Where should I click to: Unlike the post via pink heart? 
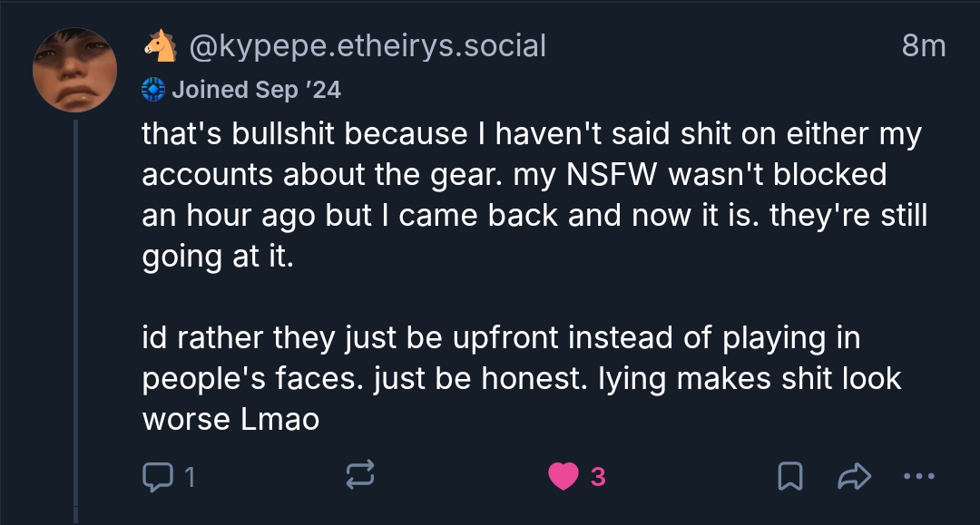[563, 476]
